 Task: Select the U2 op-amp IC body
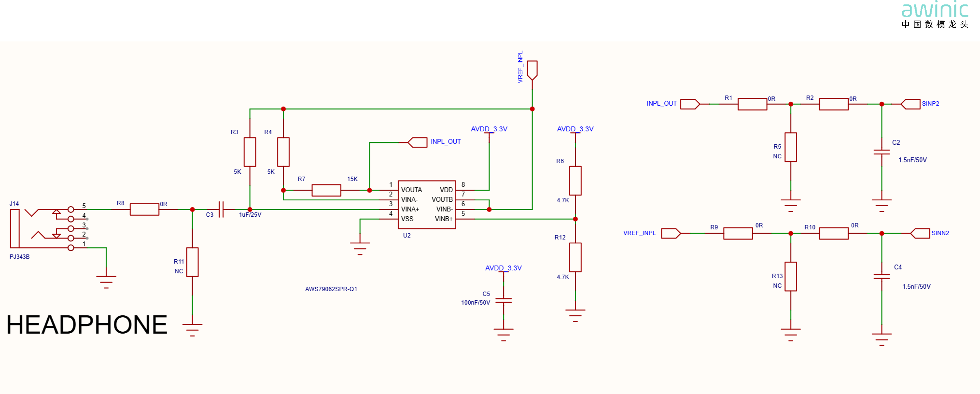[x=427, y=205]
